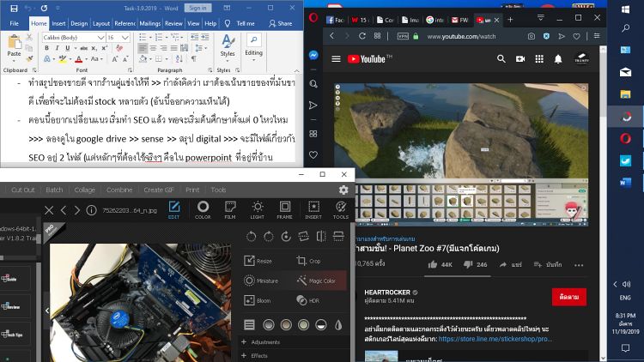The height and width of the screenshot is (362, 644).
Task: Click the Share button in Word
Action: point(281,23)
